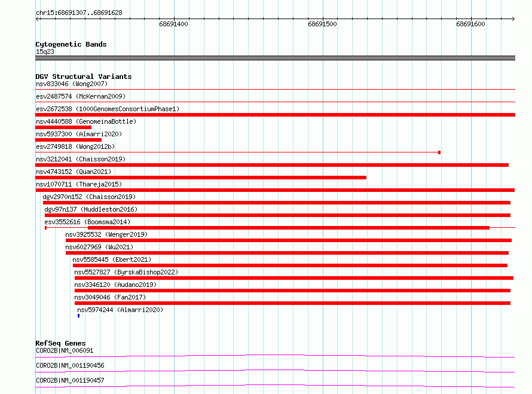Click the red bar of nsv3346120 (Audano2019)
This screenshot has height=394, width=532.
click(x=292, y=291)
